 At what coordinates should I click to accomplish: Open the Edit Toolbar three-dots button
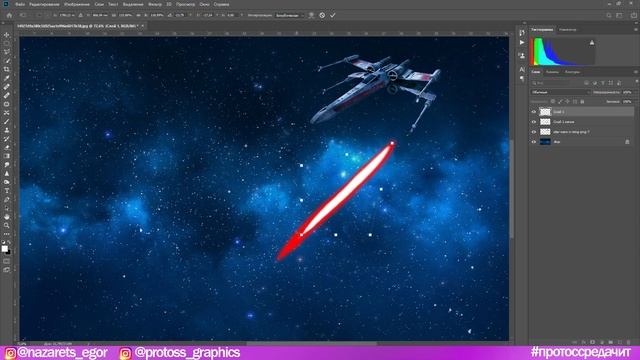7,234
